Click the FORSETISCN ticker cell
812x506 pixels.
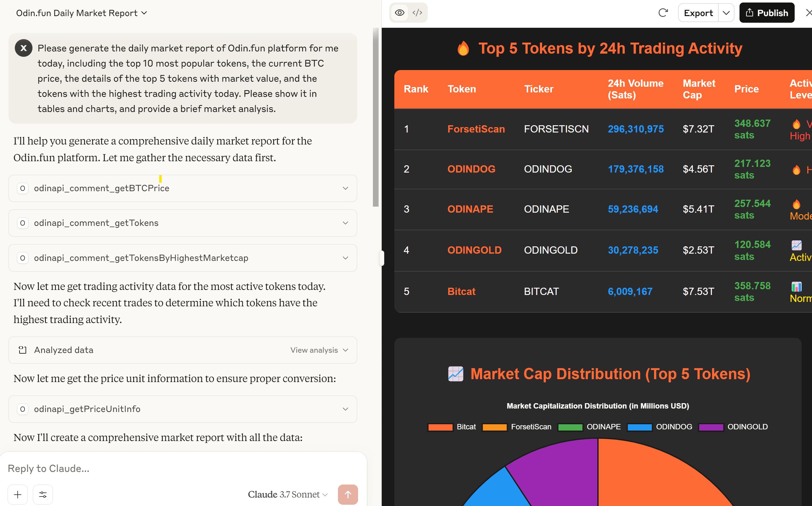pyautogui.click(x=556, y=129)
